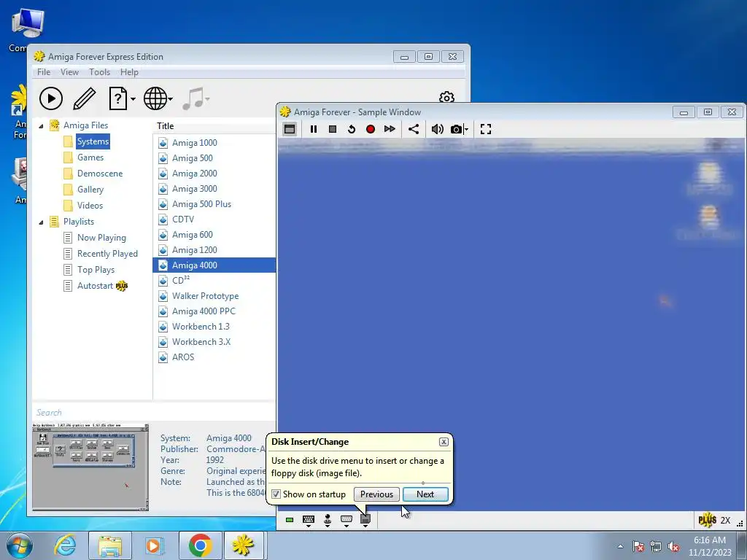Image resolution: width=747 pixels, height=560 pixels.
Task: Click the share icon in Sample Window
Action: point(414,129)
